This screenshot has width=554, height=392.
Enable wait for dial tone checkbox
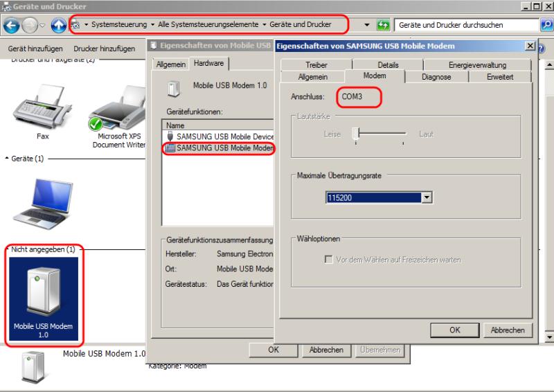[x=330, y=260]
